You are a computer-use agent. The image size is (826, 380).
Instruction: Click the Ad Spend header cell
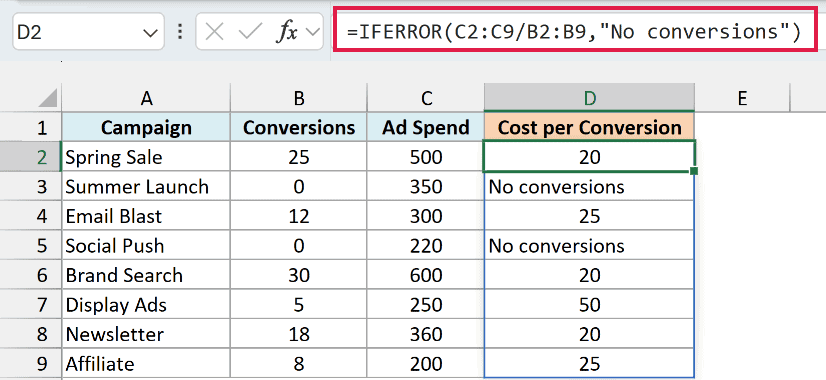[x=426, y=128]
